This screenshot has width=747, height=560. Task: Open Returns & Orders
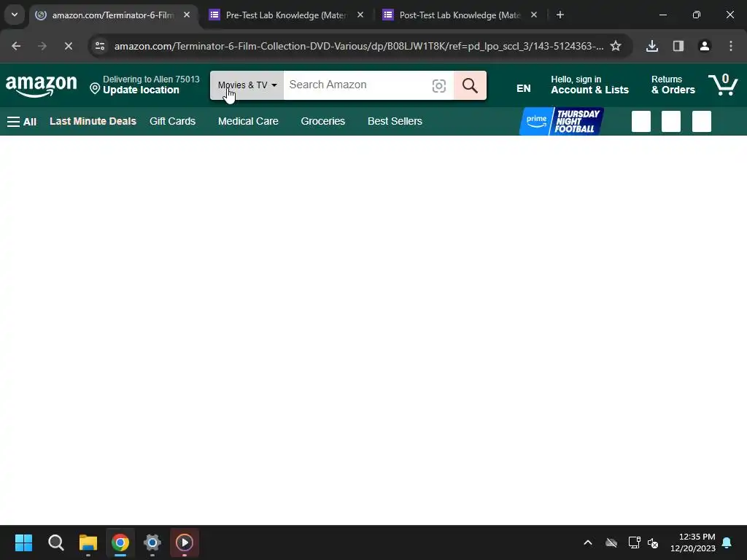(x=673, y=85)
